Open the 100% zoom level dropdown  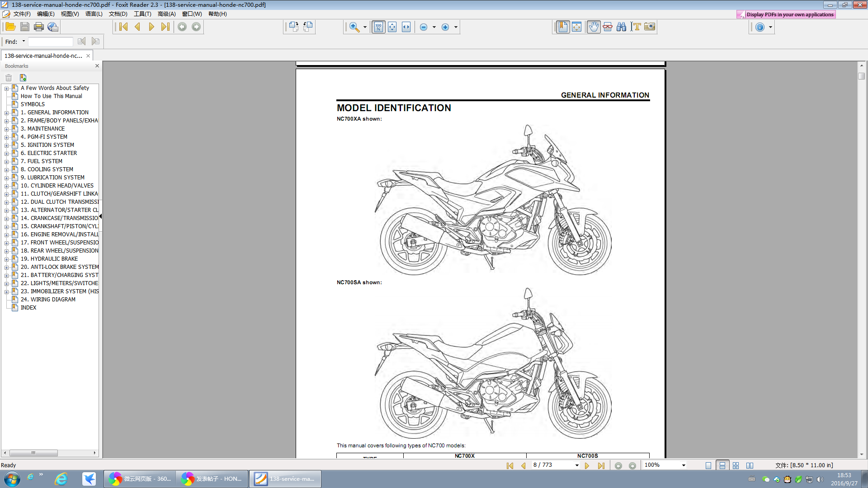click(x=684, y=465)
